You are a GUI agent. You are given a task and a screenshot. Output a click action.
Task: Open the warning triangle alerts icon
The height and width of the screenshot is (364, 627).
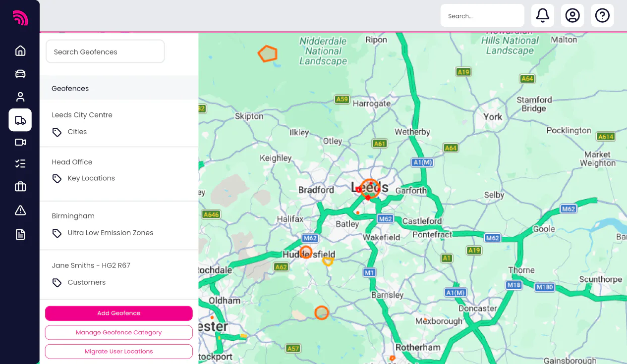click(20, 210)
